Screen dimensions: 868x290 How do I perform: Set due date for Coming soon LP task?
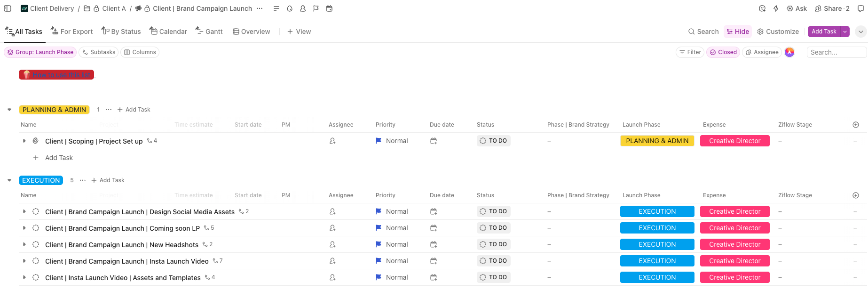(434, 228)
